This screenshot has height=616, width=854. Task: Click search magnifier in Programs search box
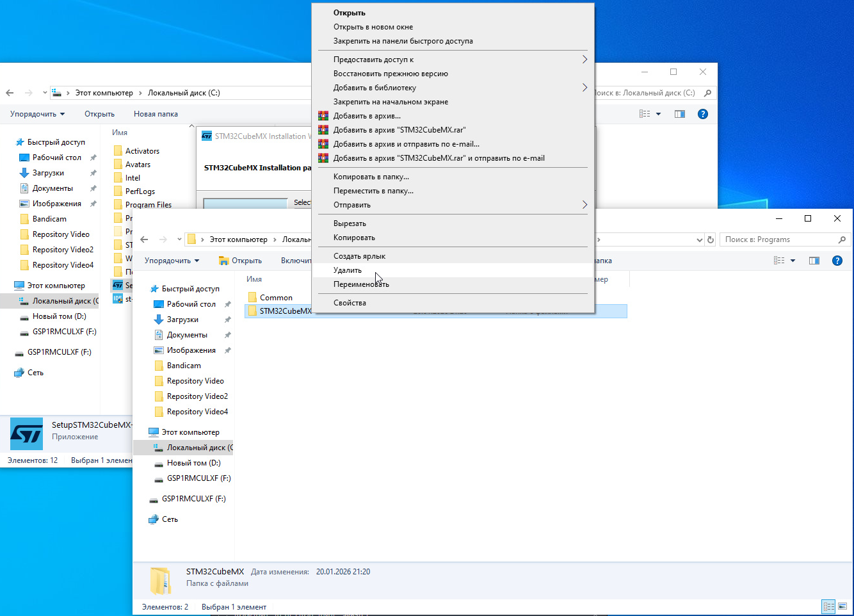(x=842, y=239)
